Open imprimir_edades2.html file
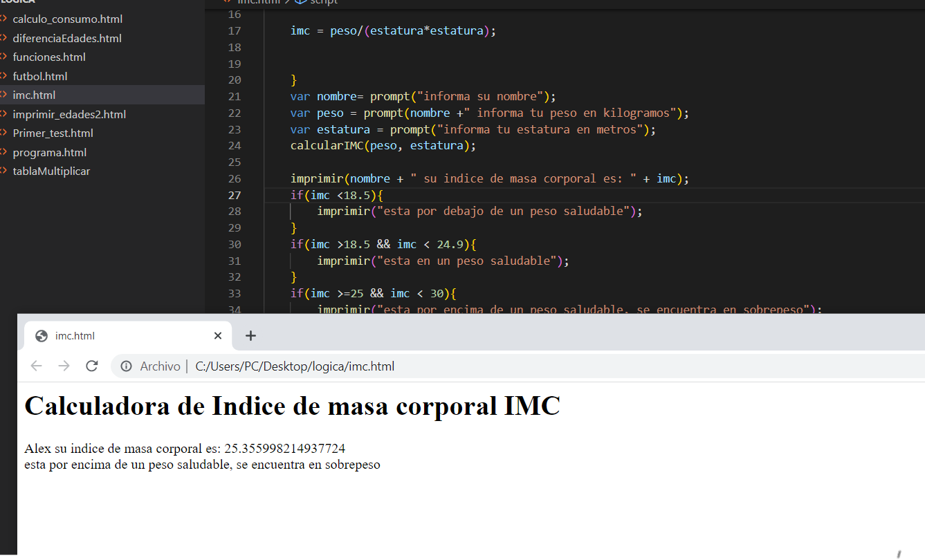 (x=69, y=114)
